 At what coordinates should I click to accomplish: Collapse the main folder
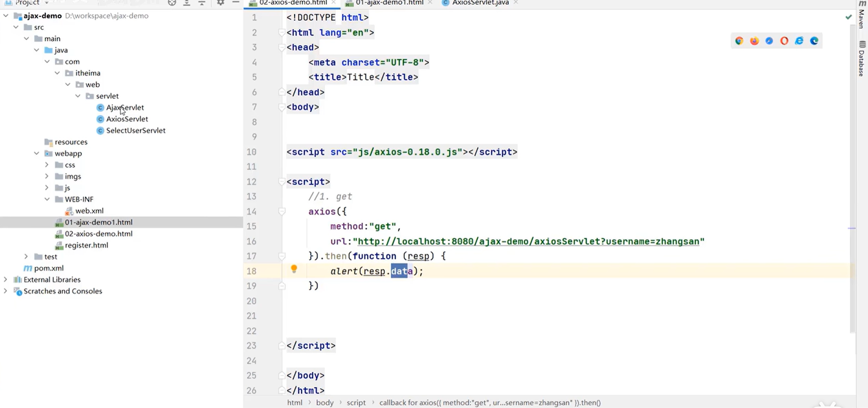(x=27, y=38)
